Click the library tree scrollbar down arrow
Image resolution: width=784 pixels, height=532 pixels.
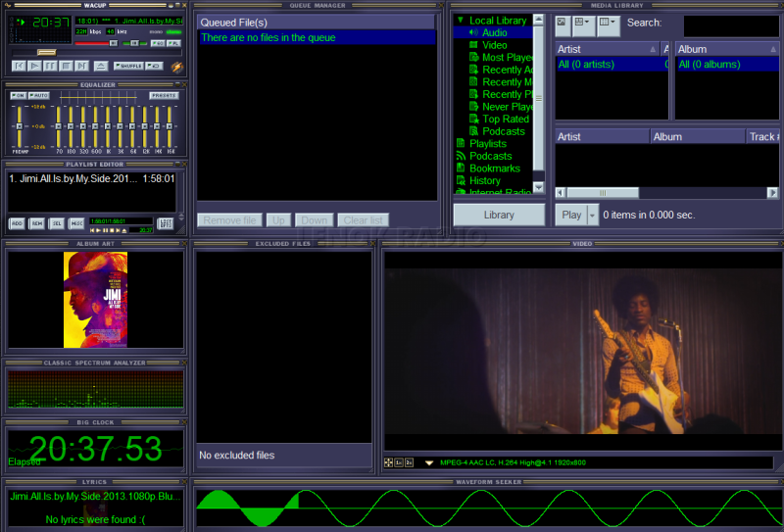(538, 187)
